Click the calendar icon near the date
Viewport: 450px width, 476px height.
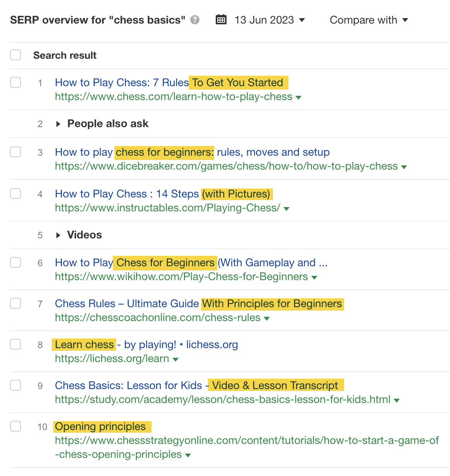(221, 19)
